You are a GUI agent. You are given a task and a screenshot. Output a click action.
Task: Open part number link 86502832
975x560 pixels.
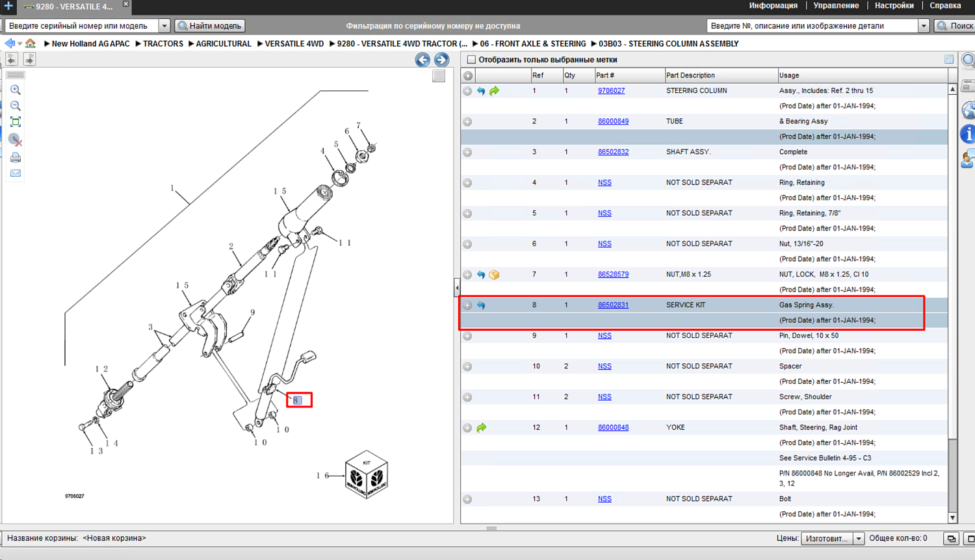613,152
